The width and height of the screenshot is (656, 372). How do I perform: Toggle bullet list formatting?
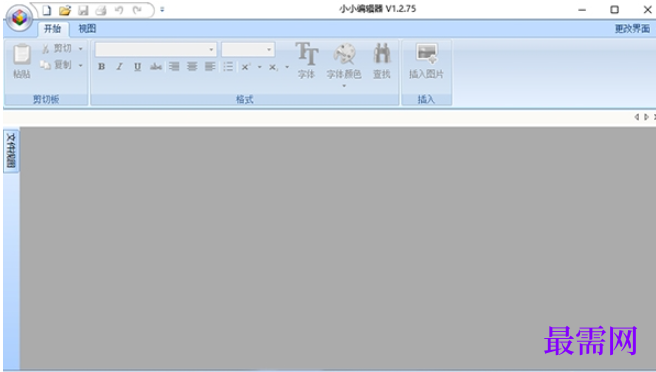[x=228, y=67]
